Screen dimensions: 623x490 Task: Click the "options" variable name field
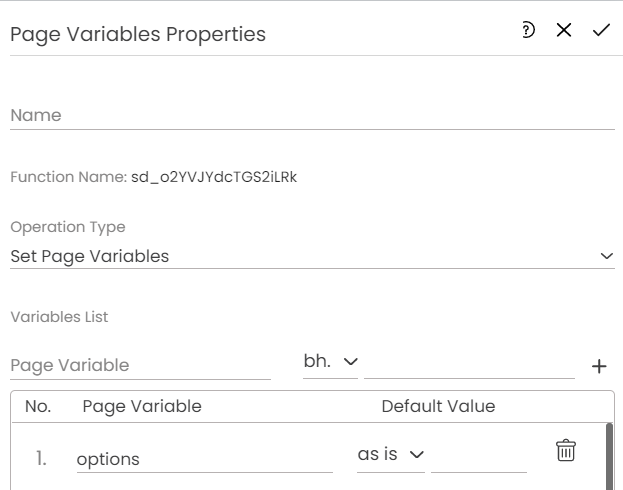204,459
